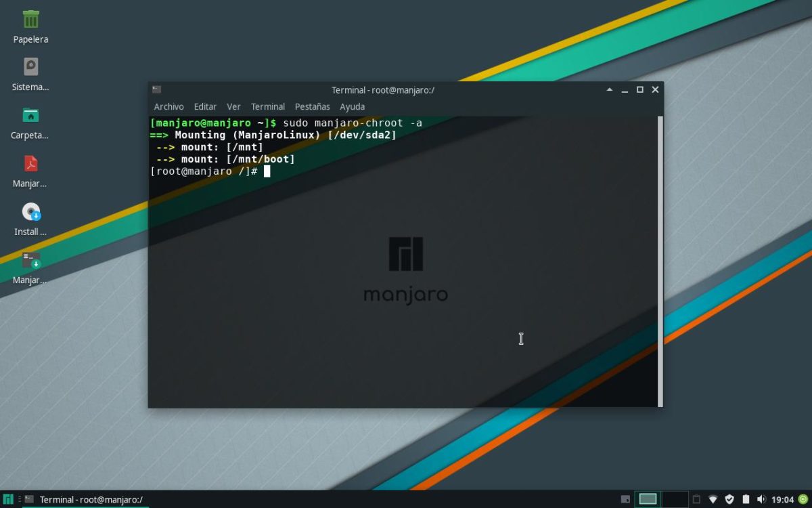This screenshot has height=508, width=812.
Task: Minimize the terminal window
Action: coord(625,89)
